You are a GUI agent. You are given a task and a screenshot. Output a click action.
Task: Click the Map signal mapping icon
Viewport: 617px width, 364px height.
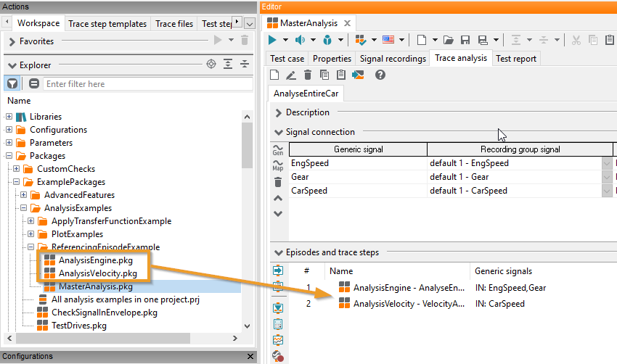pyautogui.click(x=278, y=165)
